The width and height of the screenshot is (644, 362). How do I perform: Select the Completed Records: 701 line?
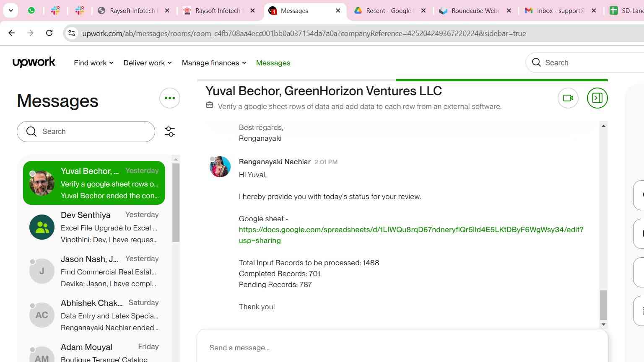coord(280,274)
